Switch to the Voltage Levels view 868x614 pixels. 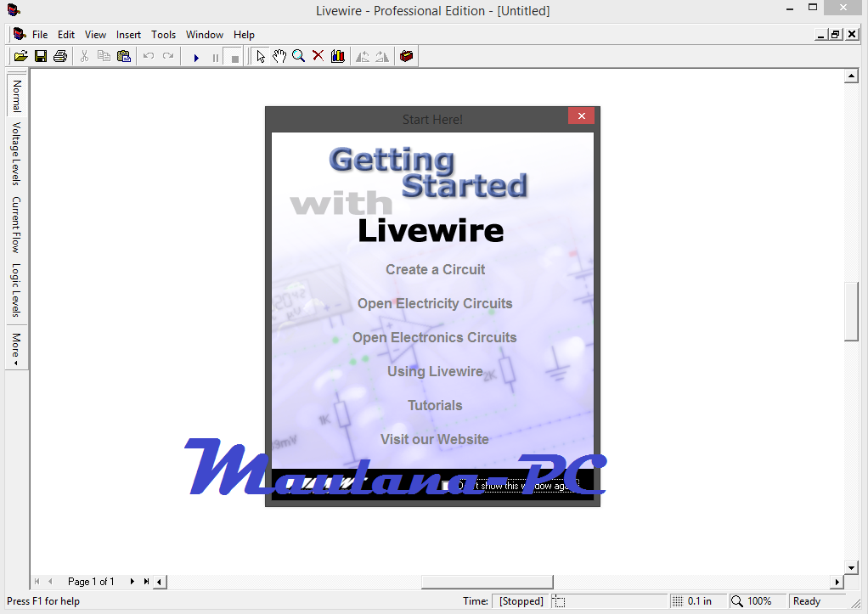click(15, 154)
